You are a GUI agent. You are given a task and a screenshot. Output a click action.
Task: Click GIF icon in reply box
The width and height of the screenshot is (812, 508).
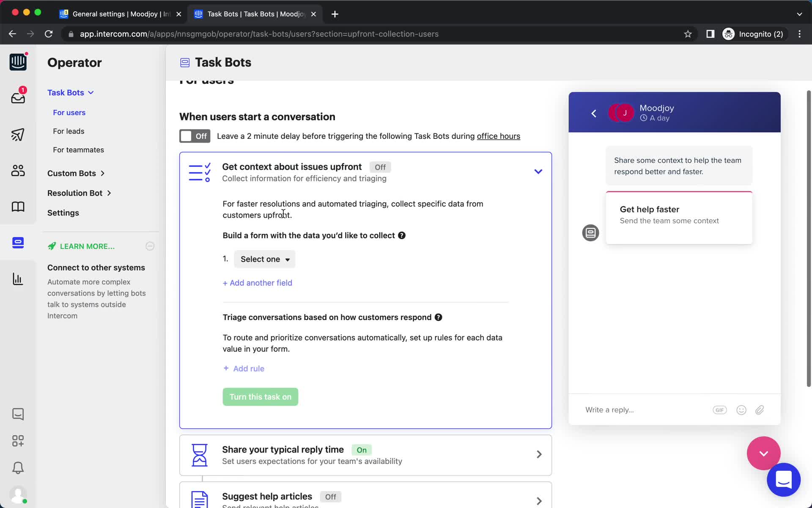tap(720, 410)
